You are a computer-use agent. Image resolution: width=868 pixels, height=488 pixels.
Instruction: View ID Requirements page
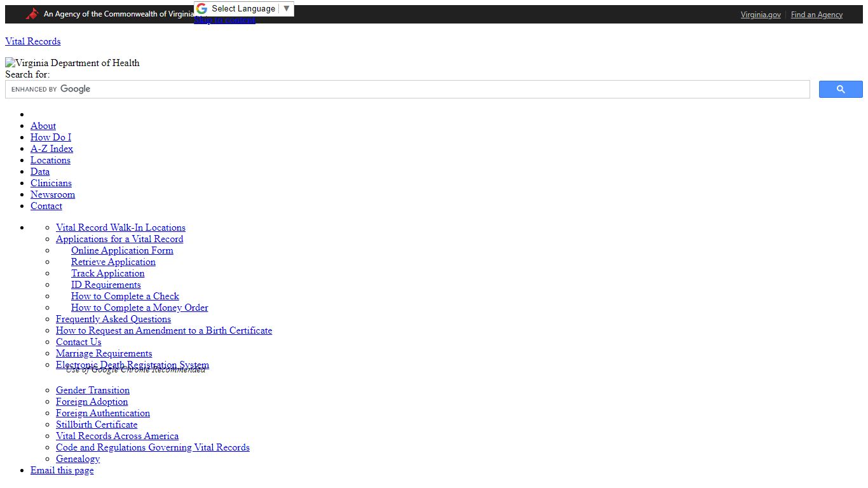pos(106,285)
